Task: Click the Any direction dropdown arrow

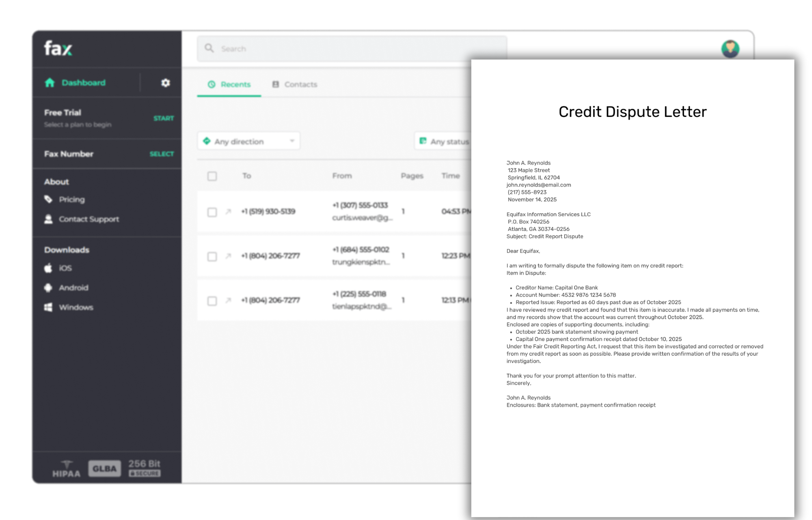Action: click(292, 141)
